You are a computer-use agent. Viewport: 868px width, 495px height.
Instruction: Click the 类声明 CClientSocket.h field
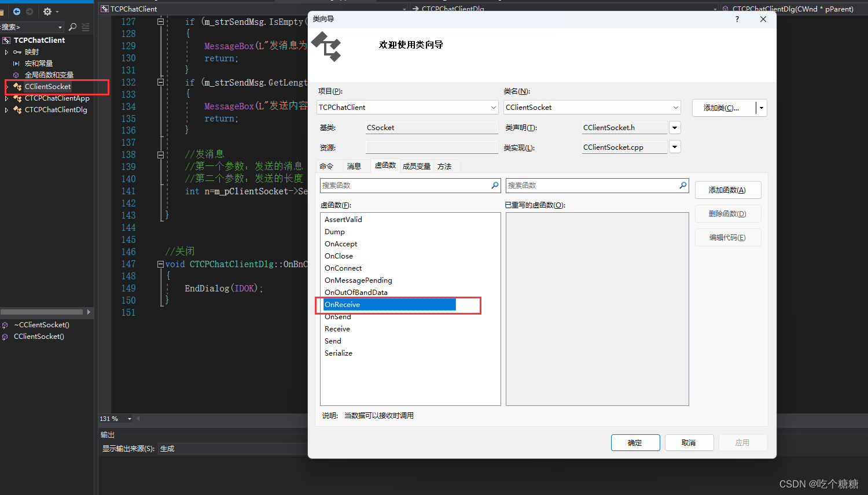(x=625, y=128)
